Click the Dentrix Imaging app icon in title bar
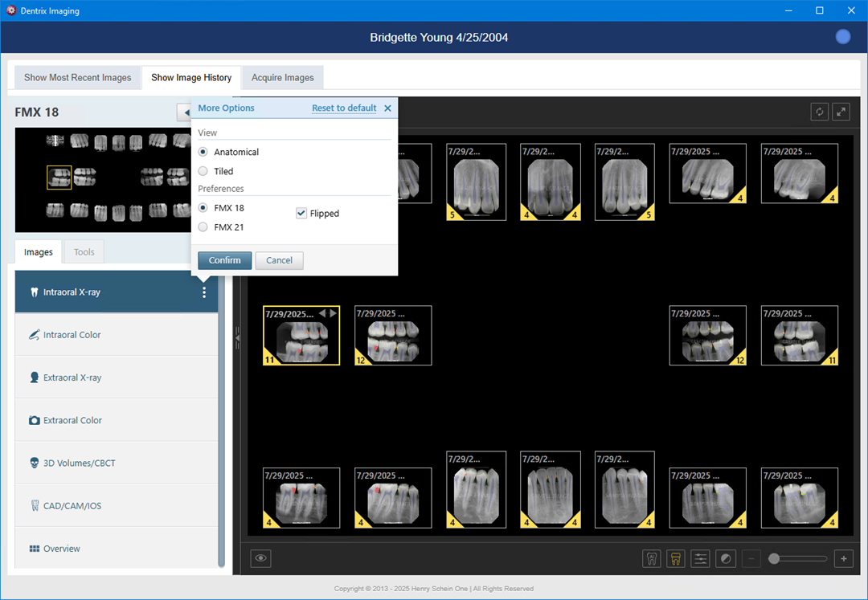 11,10
